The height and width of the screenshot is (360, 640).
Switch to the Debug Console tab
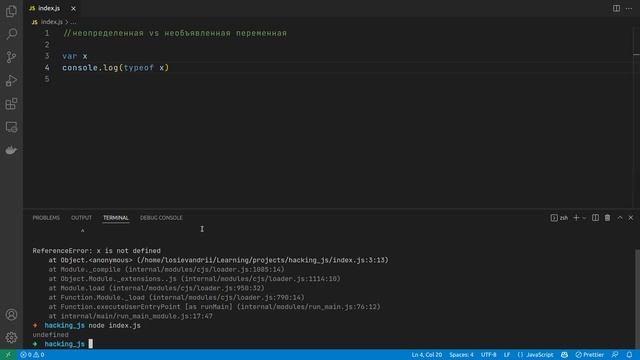(x=161, y=218)
